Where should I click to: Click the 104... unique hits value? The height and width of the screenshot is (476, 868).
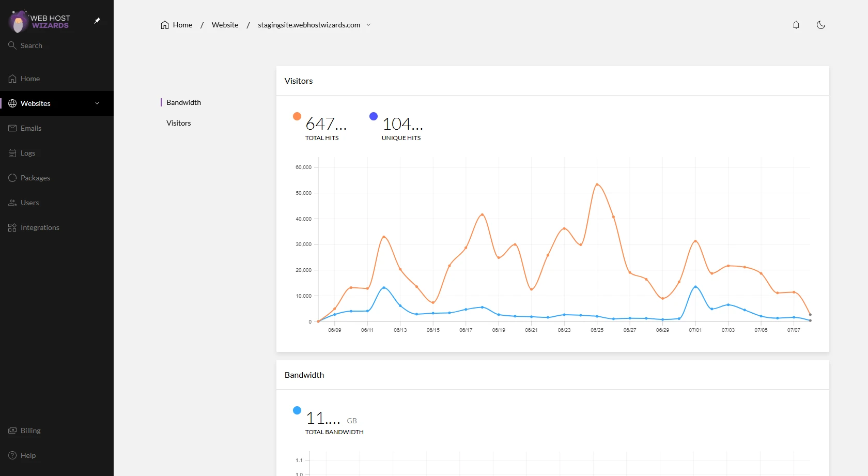click(402, 124)
